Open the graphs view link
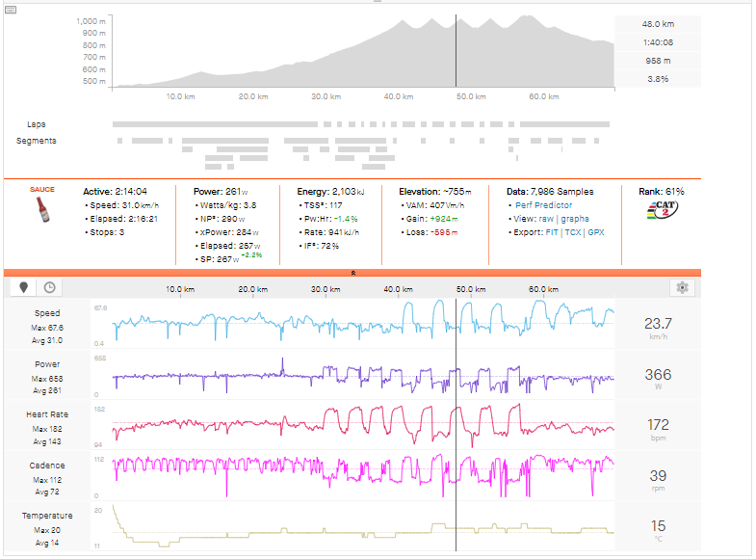Image resolution: width=756 pixels, height=559 pixels. coord(576,219)
